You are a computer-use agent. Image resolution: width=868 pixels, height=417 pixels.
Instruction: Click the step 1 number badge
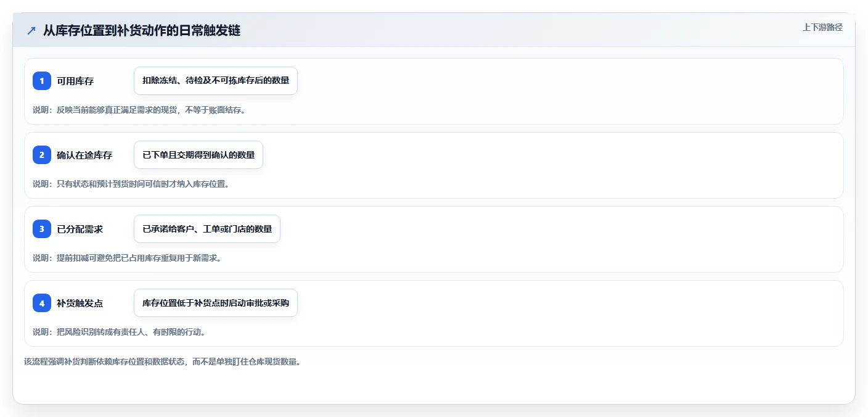coord(42,81)
